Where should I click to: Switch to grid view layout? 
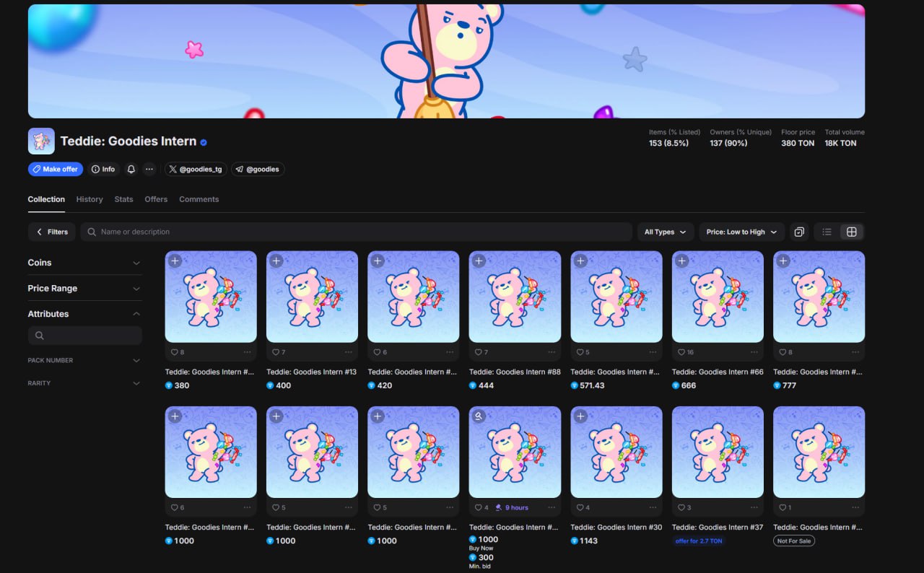852,232
